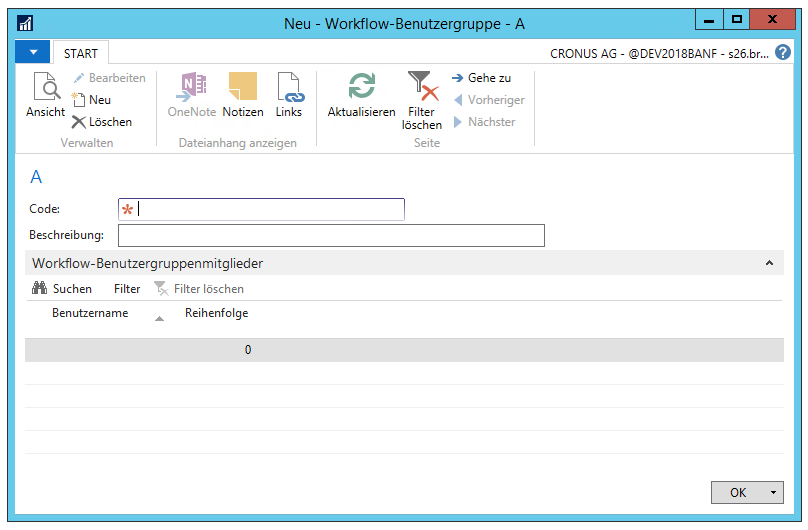Screen dimensions: 808x530
Task: Maximize the Workflow-Benutzergruppe window
Action: [x=736, y=20]
